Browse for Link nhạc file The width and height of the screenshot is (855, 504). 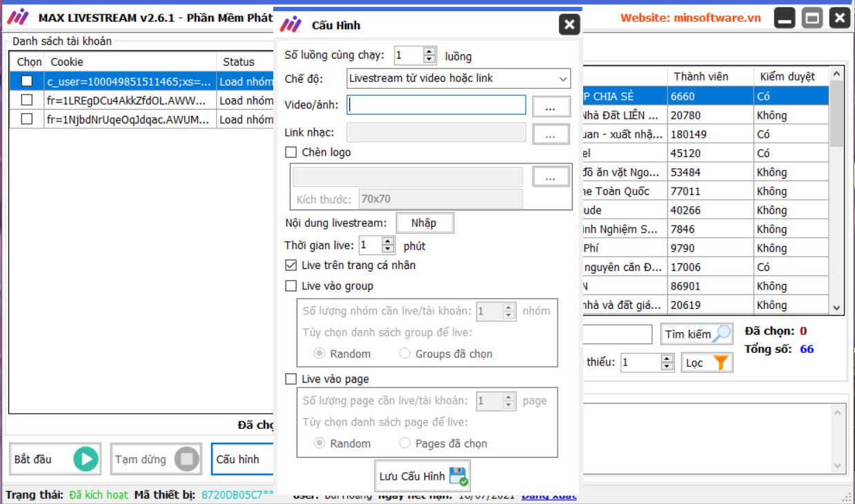pos(551,134)
